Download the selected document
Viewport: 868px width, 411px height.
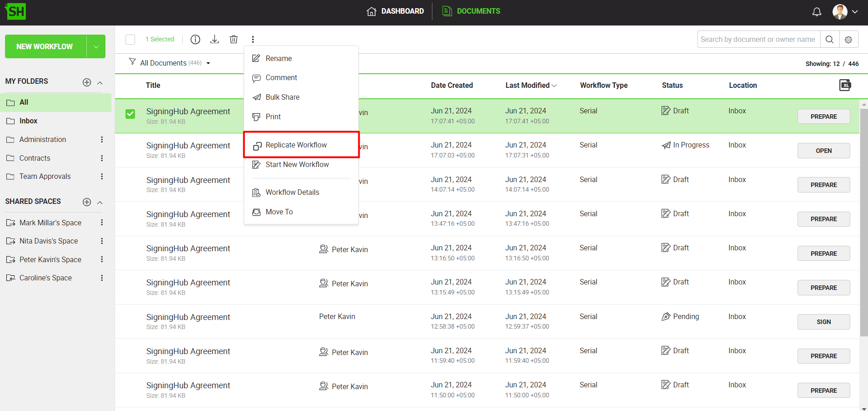tap(215, 40)
